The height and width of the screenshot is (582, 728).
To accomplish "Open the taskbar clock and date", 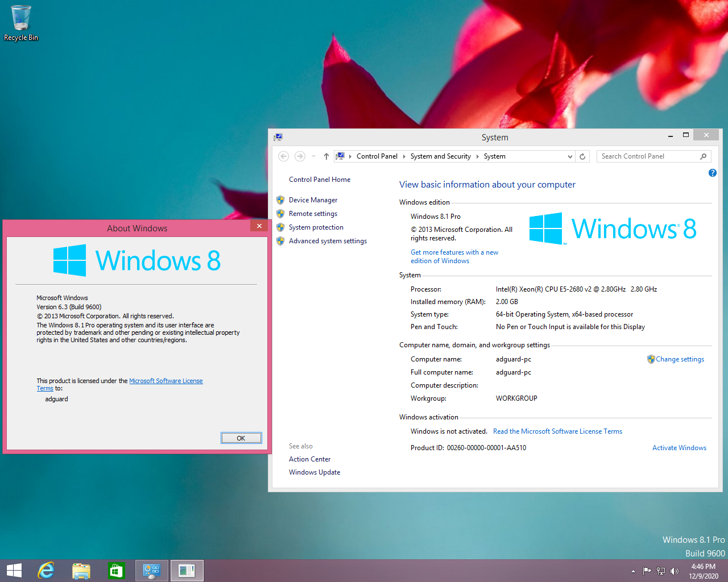I will click(704, 571).
